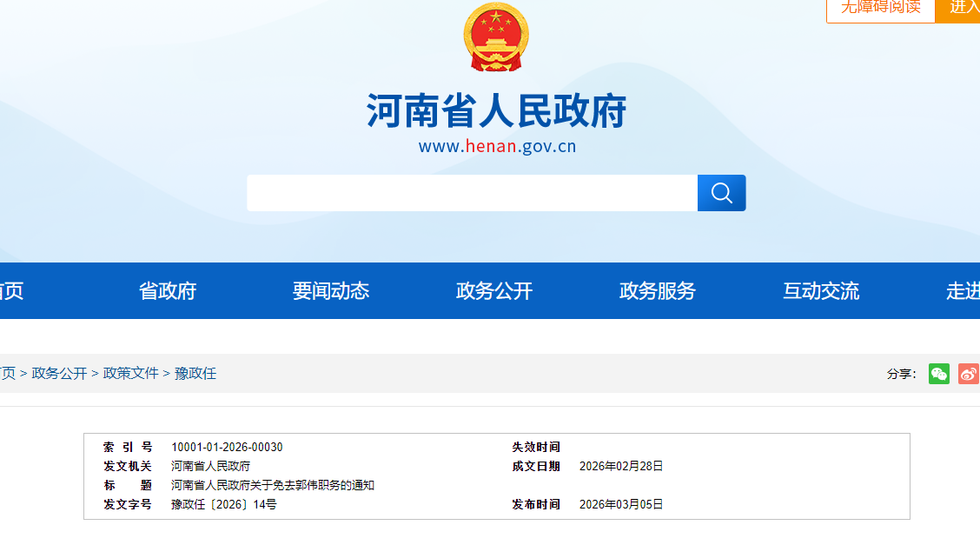Go to 要闻动态 in the navigation bar
This screenshot has width=980, height=545.
(331, 291)
